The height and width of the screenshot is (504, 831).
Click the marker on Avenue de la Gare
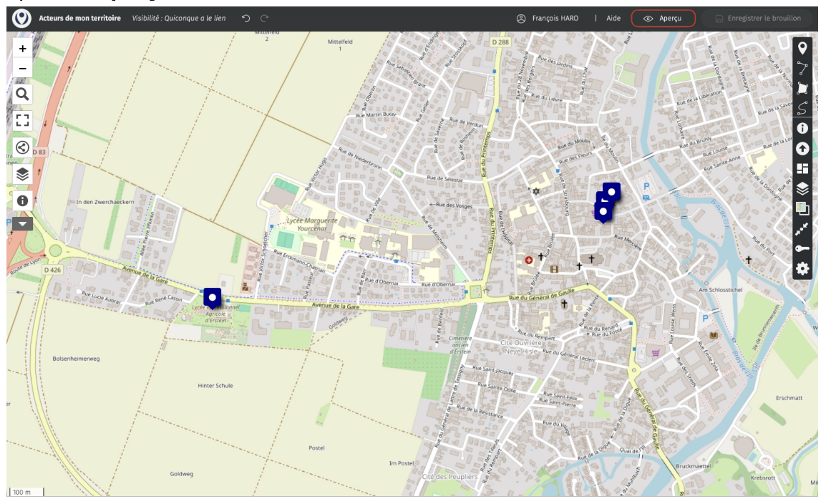pos(212,299)
